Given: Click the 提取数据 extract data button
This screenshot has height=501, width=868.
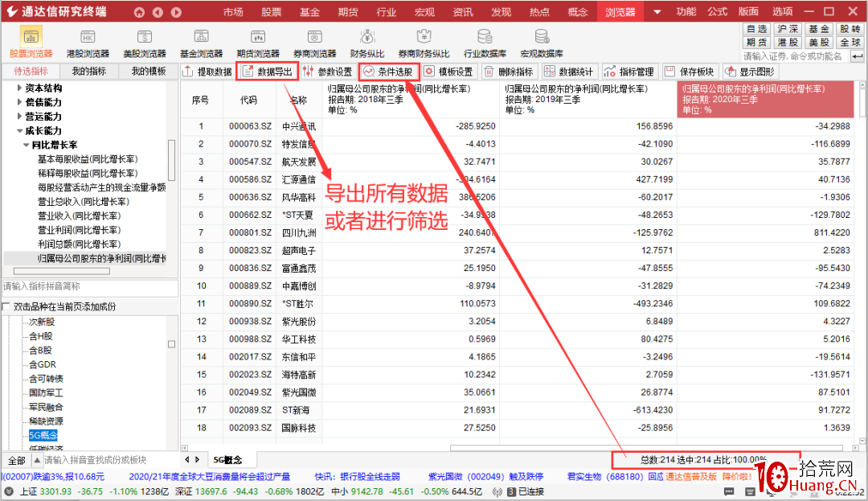Looking at the screenshot, I should pyautogui.click(x=207, y=72).
